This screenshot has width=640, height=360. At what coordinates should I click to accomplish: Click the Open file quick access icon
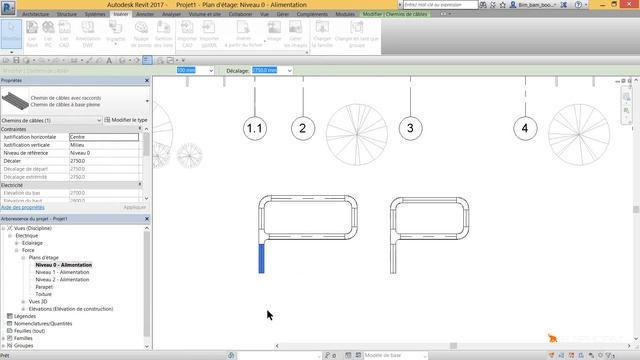tap(6, 60)
